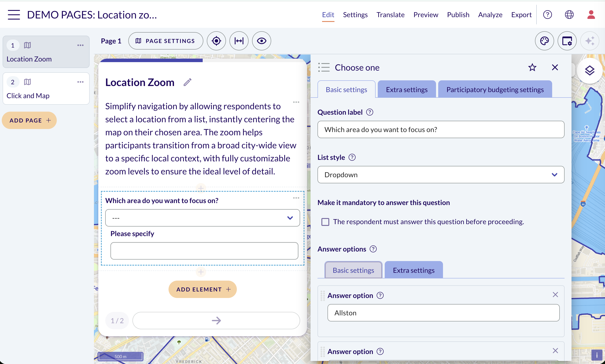Open the language globe icon
Screen dimensions: 605x364
click(x=569, y=15)
